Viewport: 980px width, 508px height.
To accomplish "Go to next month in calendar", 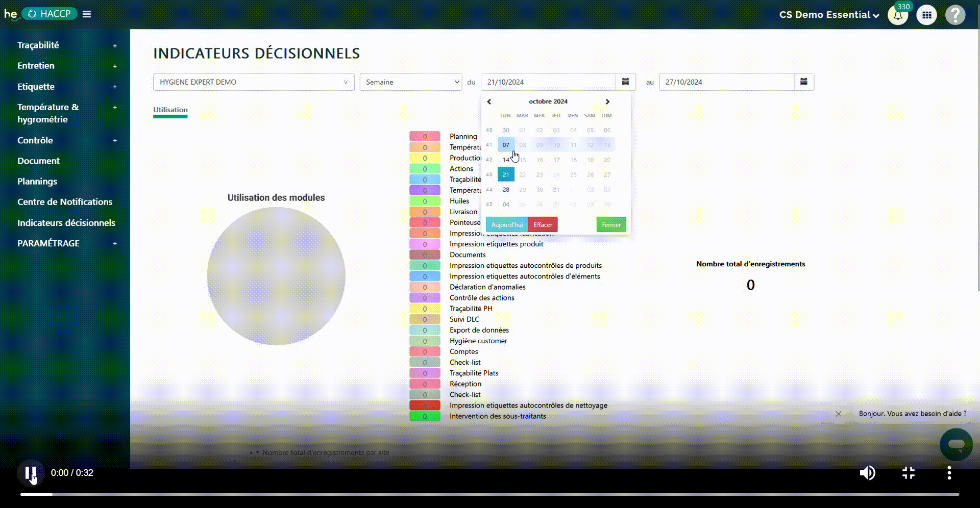I will click(x=607, y=101).
